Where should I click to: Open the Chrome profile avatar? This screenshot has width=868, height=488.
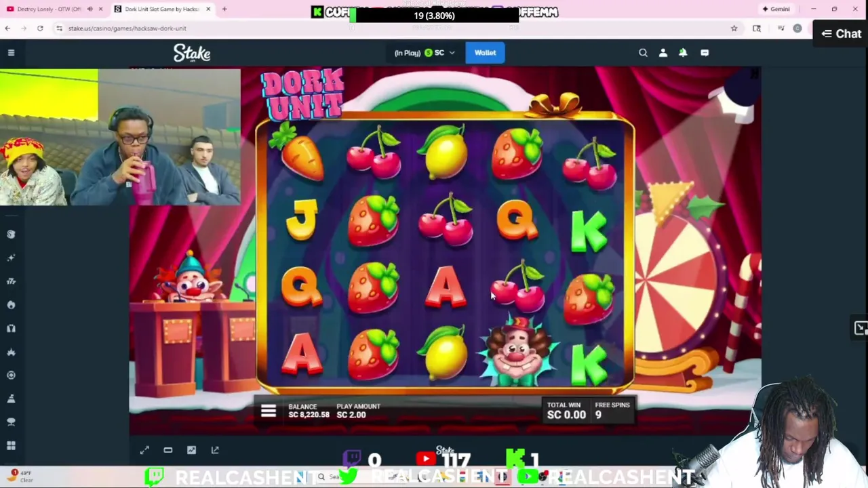(x=797, y=28)
